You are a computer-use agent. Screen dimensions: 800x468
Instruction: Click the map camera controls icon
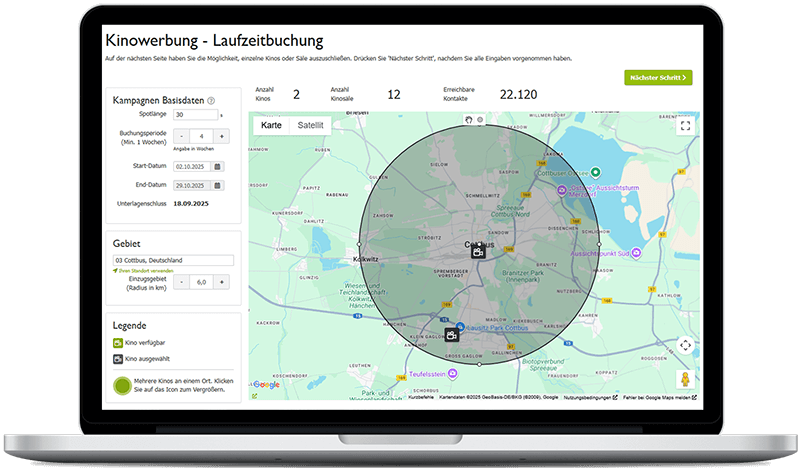[x=685, y=345]
